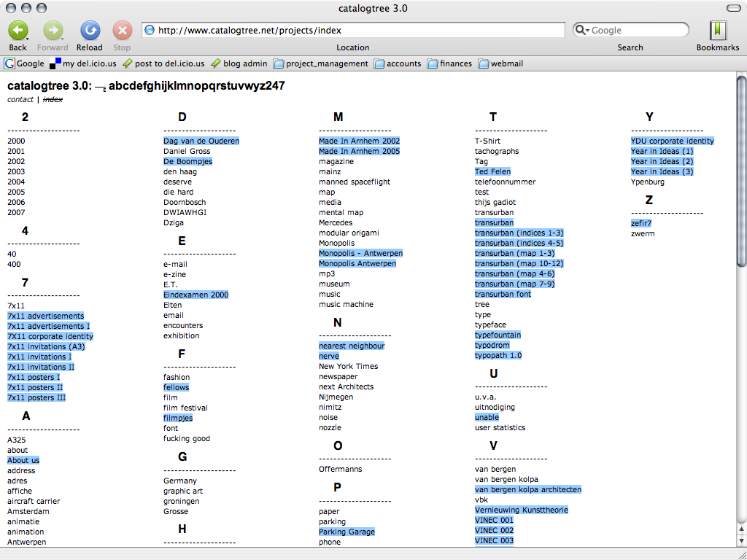Click the Stop loading icon
747x560 pixels.
click(121, 31)
